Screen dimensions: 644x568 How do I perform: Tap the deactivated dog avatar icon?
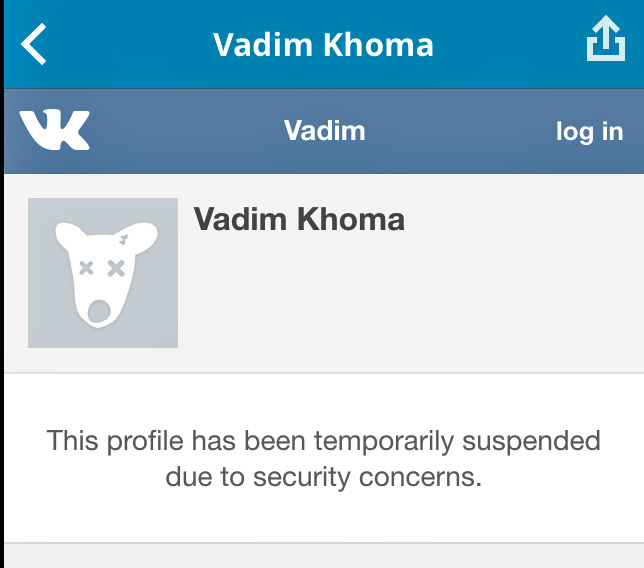click(x=103, y=273)
